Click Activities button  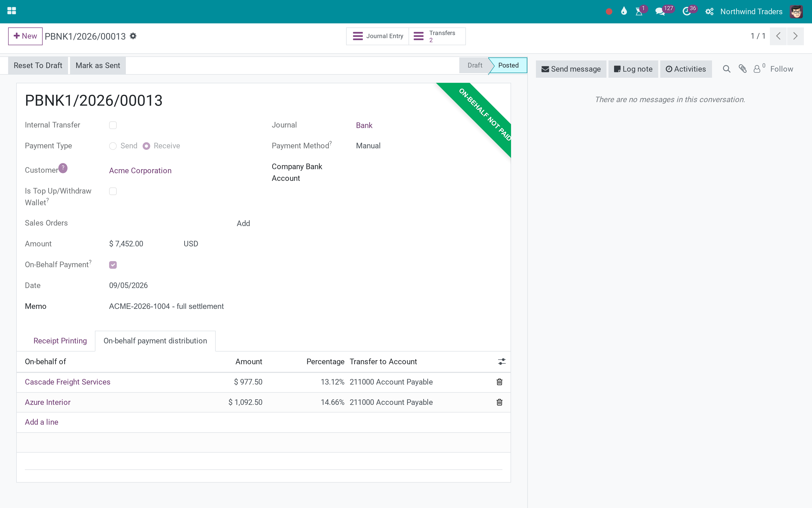coord(686,69)
